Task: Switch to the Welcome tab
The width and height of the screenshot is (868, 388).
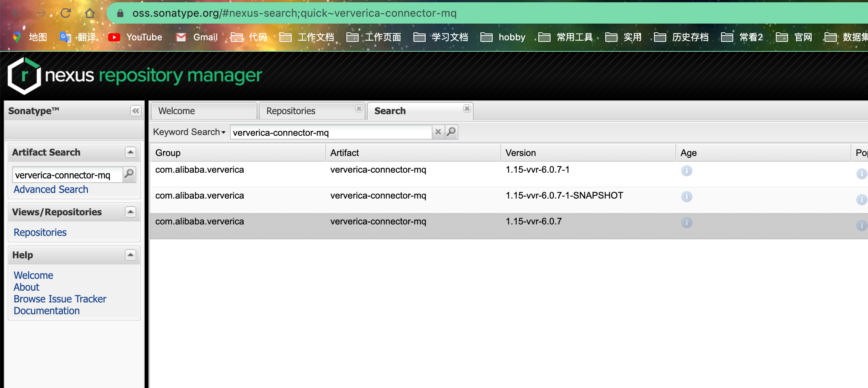Action: pyautogui.click(x=204, y=111)
